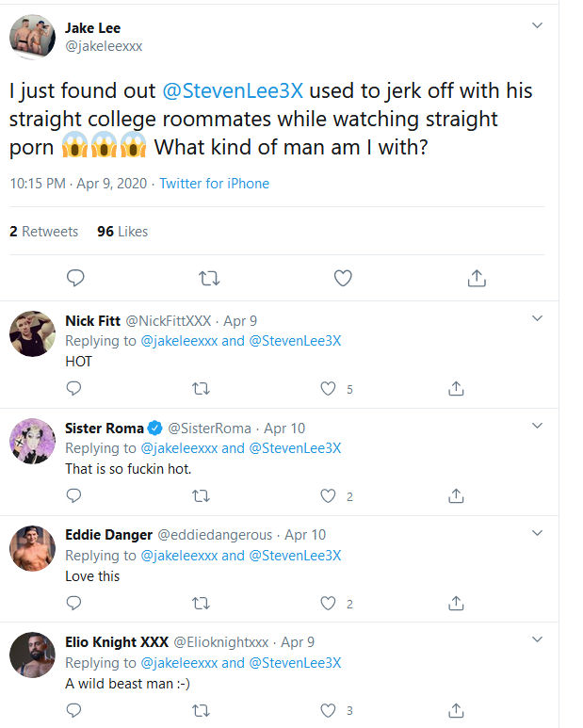Open more options on Jake Lee's tweet
This screenshot has width=583, height=728.
pyautogui.click(x=537, y=25)
